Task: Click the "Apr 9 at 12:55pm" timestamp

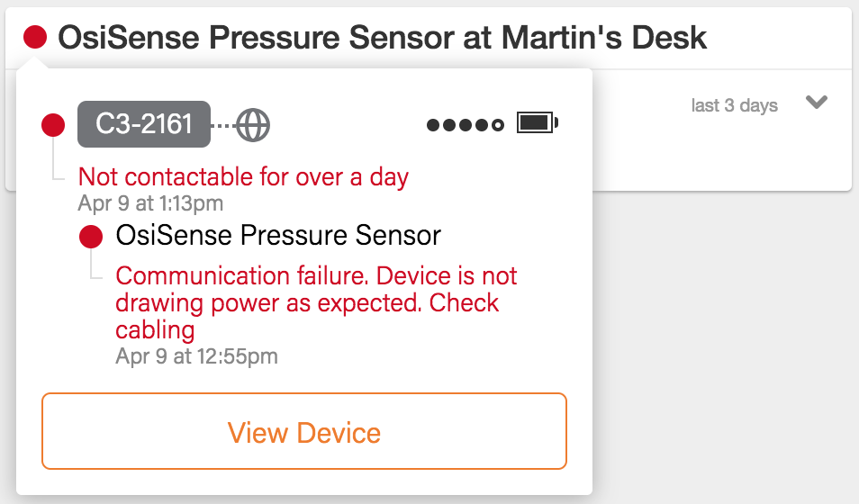Action: 196,356
